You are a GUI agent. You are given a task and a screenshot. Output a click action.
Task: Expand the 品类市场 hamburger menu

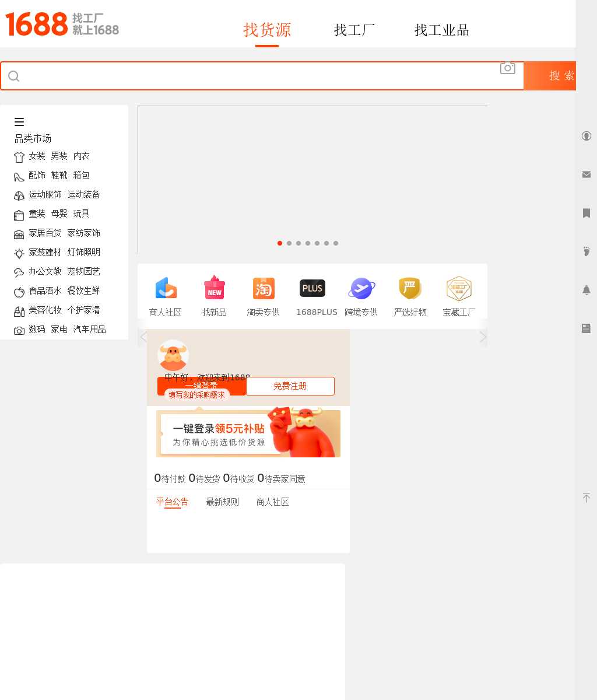click(x=19, y=122)
